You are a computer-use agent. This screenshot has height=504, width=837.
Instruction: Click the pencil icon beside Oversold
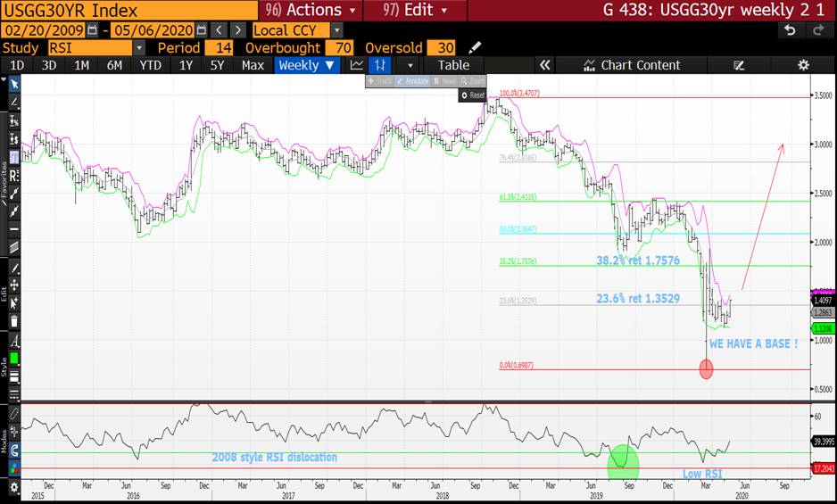point(475,47)
